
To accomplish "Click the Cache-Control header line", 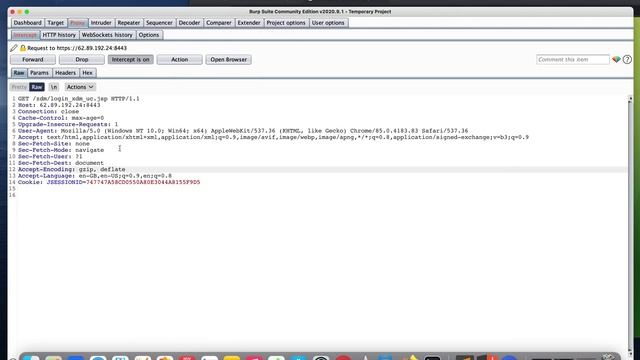I will [61, 118].
